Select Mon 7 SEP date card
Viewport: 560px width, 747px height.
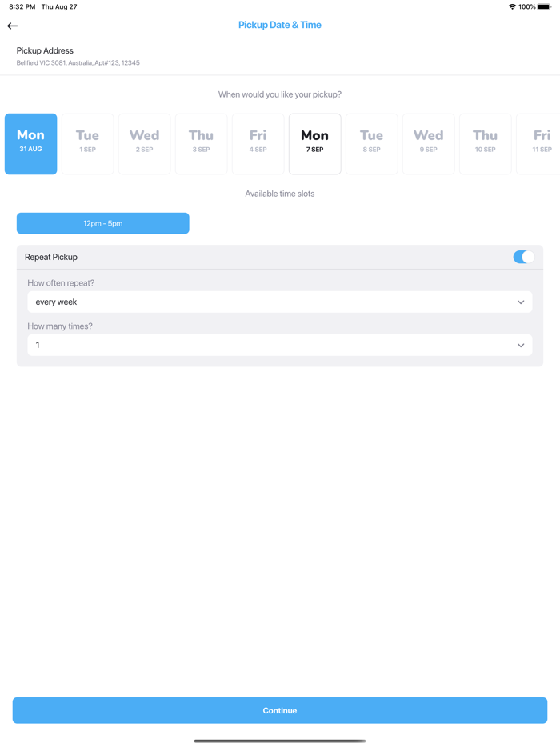315,144
